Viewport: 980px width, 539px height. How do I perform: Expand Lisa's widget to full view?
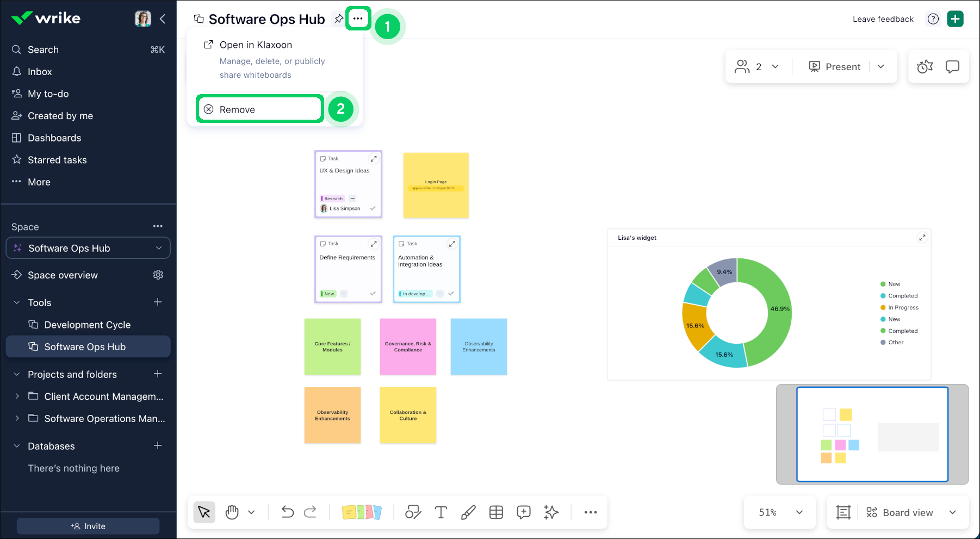[x=922, y=238]
